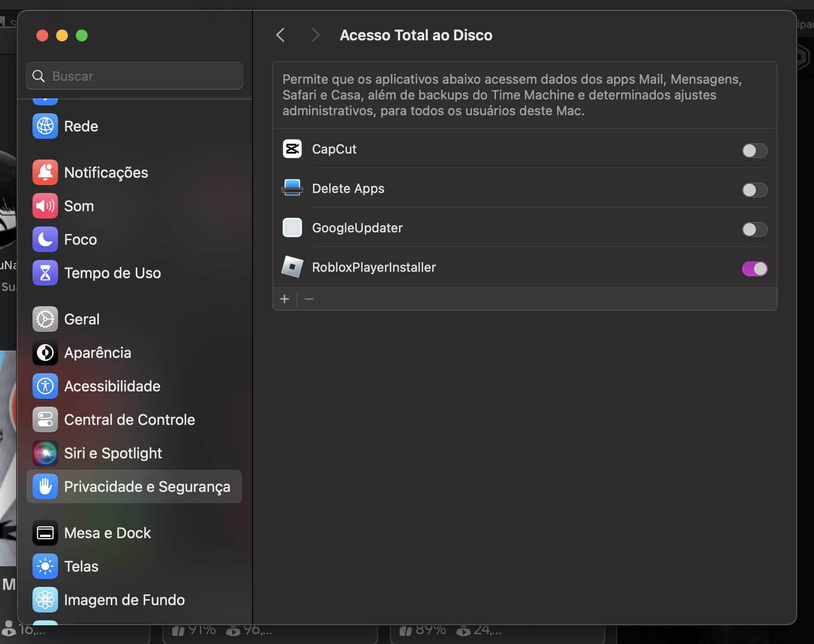
Task: Open Tempo de Uso hourglass icon
Action: point(45,273)
